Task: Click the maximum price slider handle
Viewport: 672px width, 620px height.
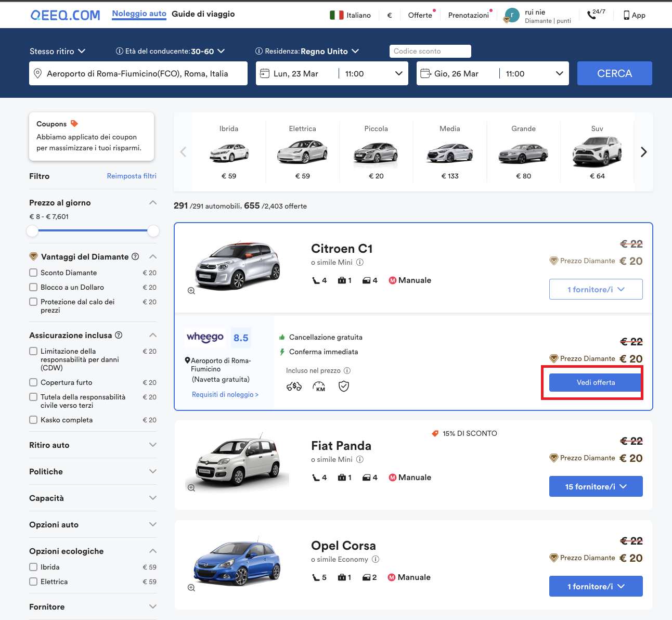Action: coord(153,230)
